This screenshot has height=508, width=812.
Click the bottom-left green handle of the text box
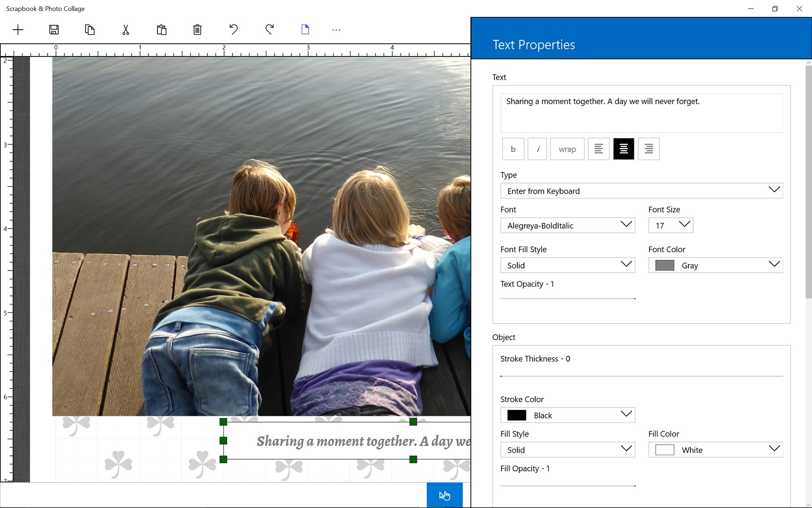click(223, 459)
